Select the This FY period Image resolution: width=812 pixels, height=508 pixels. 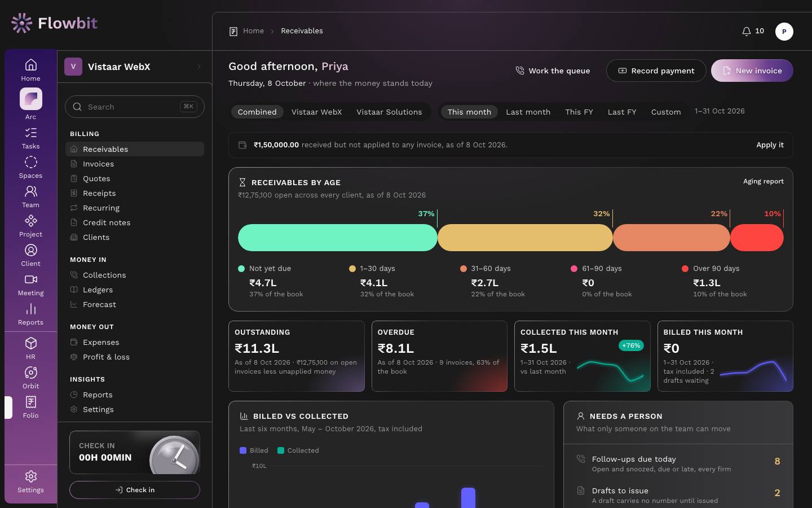click(x=579, y=112)
